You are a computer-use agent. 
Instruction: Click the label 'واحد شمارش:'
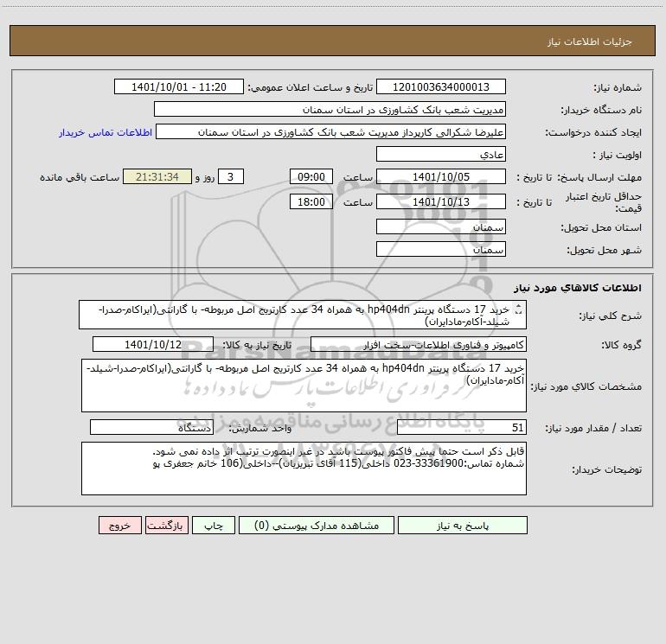(260, 429)
